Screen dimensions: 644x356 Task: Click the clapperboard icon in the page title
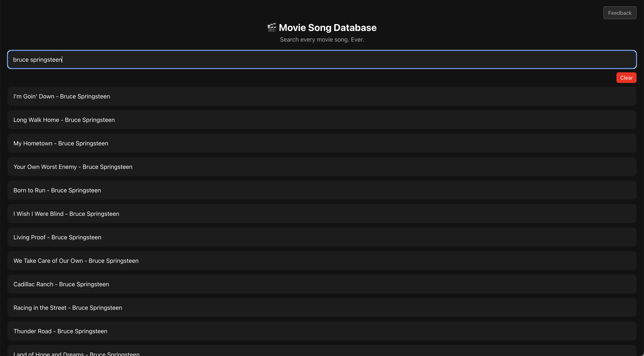(272, 28)
